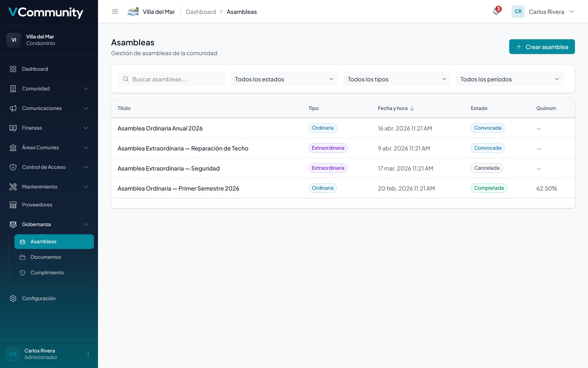Open the three-dot menu beside Carlos Rivera

click(88, 354)
